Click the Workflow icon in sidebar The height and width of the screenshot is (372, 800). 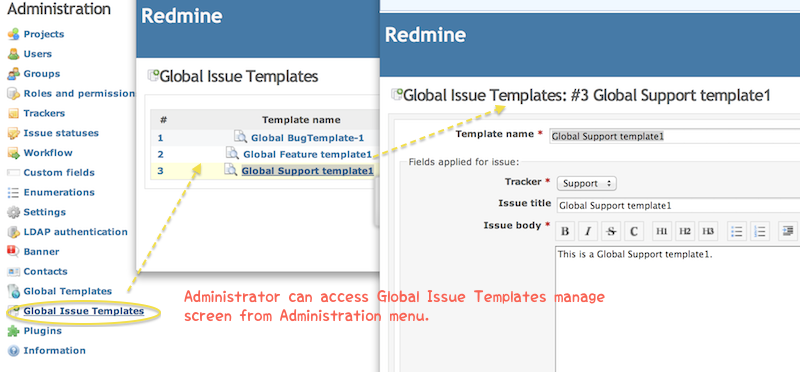(14, 153)
